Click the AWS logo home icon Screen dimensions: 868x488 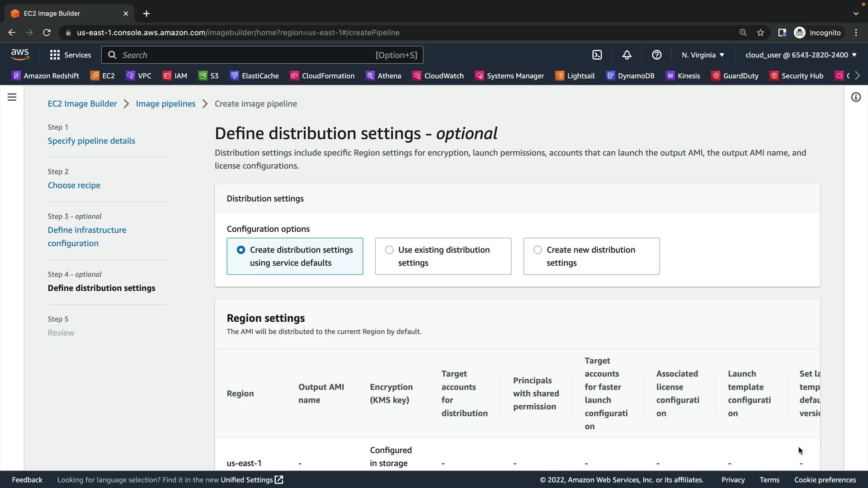(x=20, y=55)
